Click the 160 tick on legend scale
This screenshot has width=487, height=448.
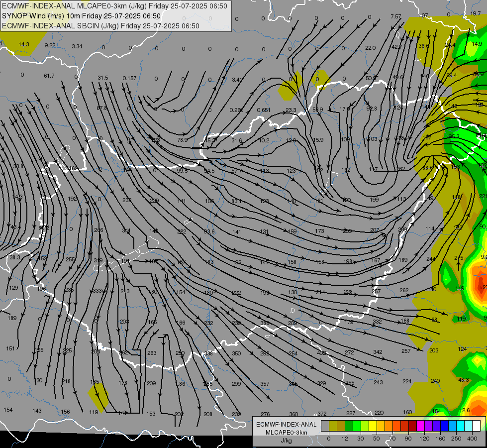click(440, 439)
